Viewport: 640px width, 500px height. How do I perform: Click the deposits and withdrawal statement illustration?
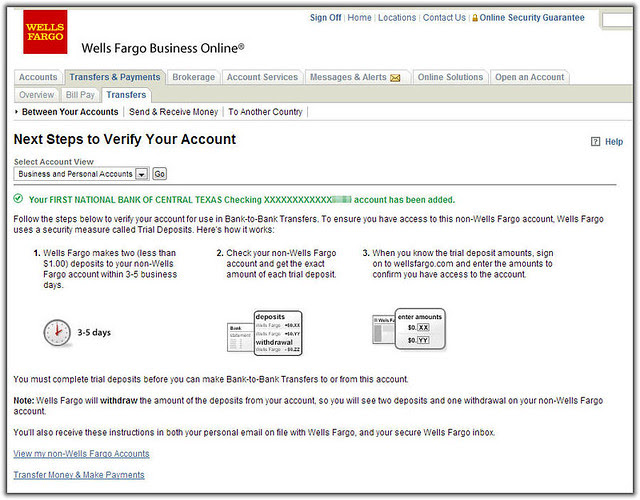click(264, 333)
